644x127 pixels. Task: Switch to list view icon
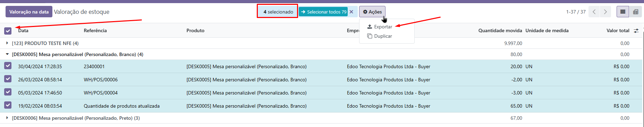coord(623,12)
